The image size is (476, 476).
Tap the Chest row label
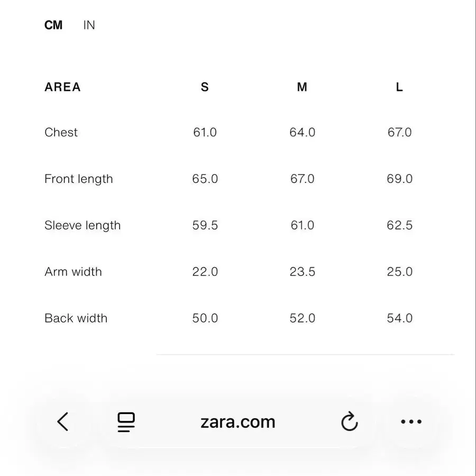pyautogui.click(x=61, y=132)
